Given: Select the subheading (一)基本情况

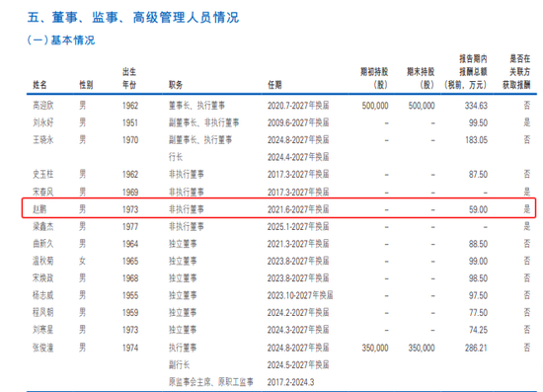Looking at the screenshot, I should pos(61,40).
